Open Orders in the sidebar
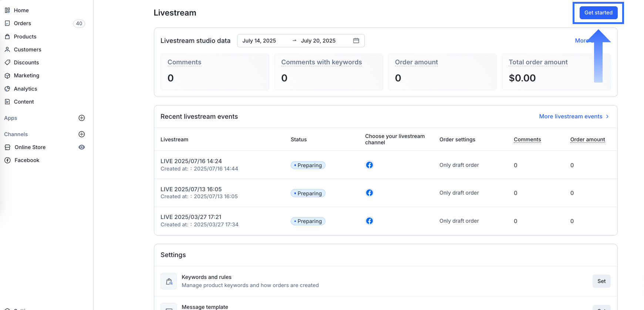This screenshot has width=644, height=310. pos(22,23)
